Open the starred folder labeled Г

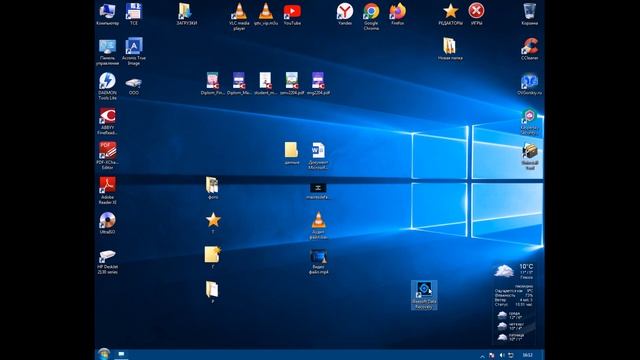click(213, 257)
